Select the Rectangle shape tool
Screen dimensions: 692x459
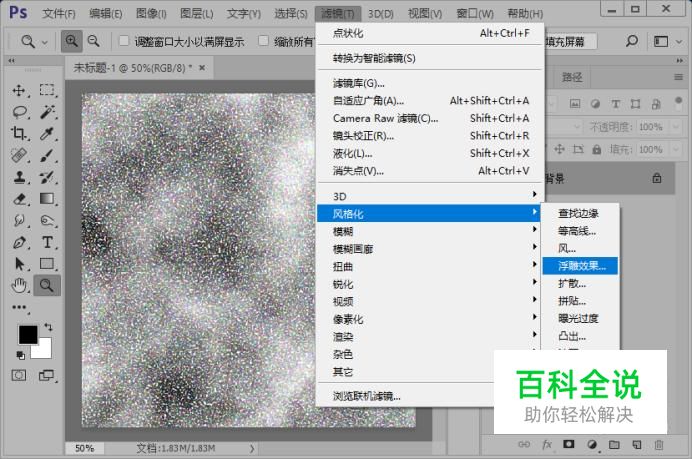point(47,263)
